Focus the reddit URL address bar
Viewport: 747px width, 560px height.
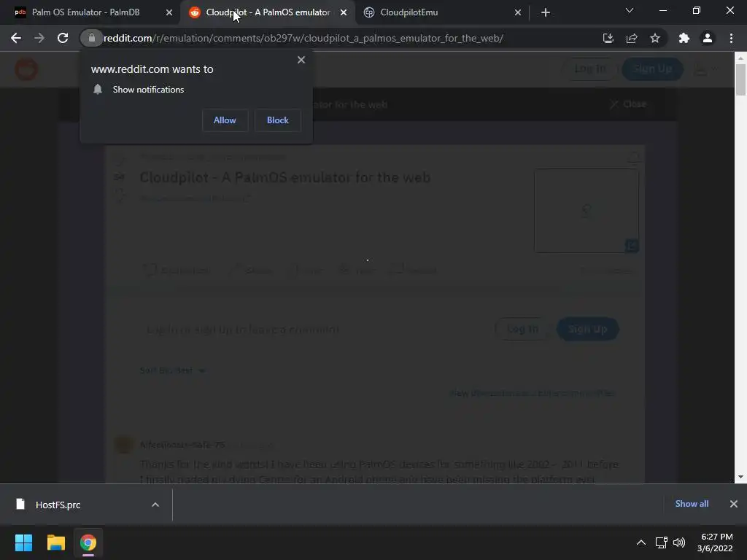(303, 38)
